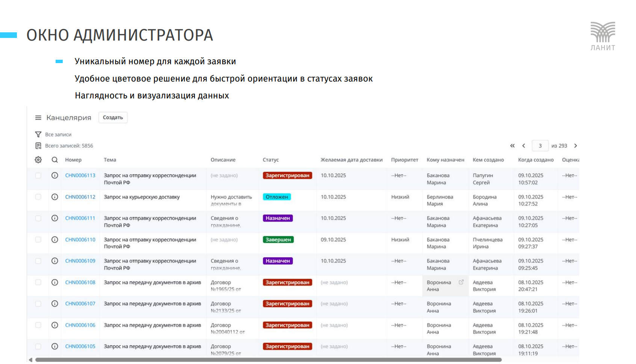
Task: Open the hamburger menu next to Канцелярия
Action: pos(38,118)
